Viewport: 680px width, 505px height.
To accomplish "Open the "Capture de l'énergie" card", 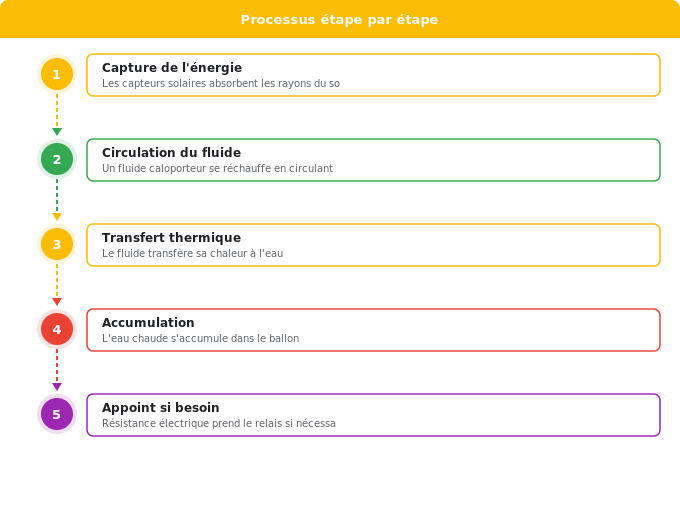I will coord(373,75).
